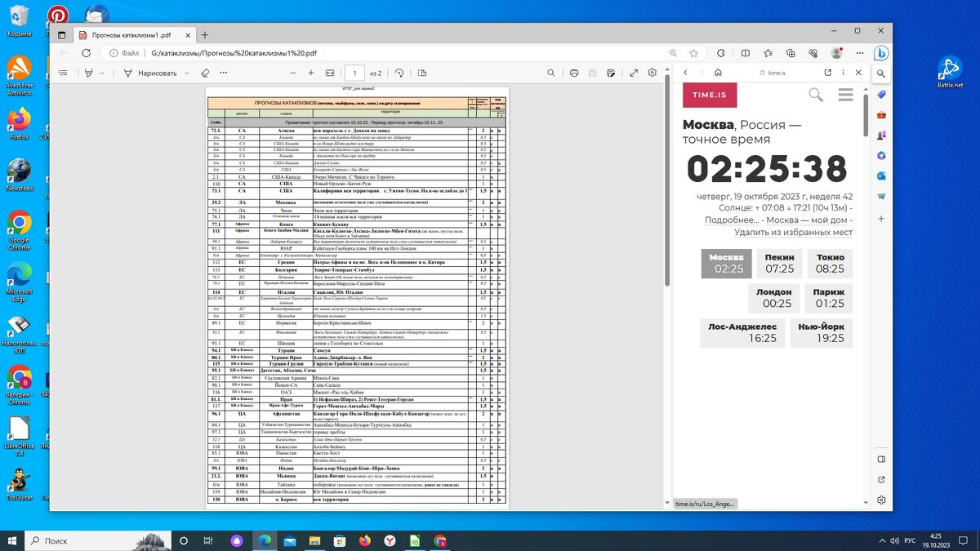The width and height of the screenshot is (980, 551).
Task: Open Edge sidebar Outlook icon
Action: click(882, 176)
